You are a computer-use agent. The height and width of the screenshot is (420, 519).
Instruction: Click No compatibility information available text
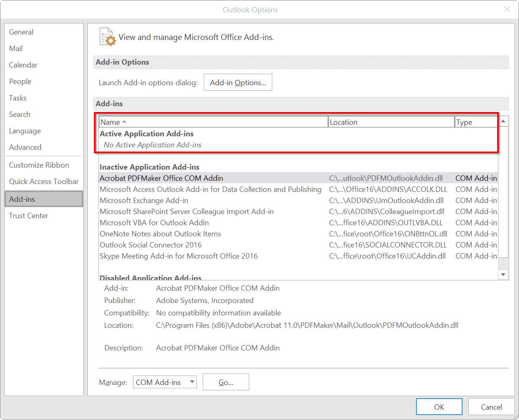click(x=218, y=313)
